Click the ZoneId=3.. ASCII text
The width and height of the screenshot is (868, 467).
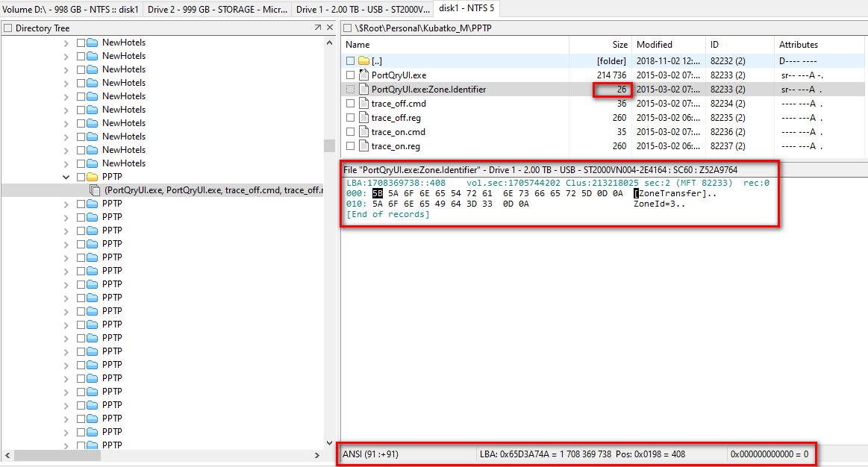tap(659, 204)
